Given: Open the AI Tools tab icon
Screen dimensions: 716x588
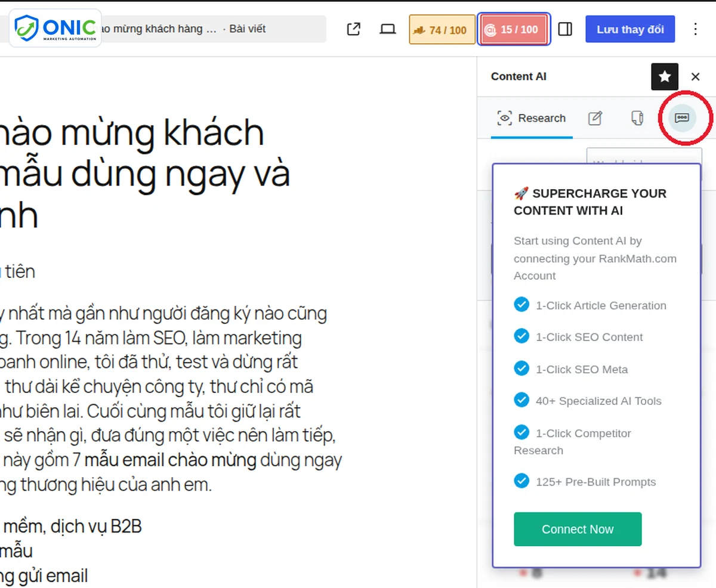Looking at the screenshot, I should click(637, 118).
